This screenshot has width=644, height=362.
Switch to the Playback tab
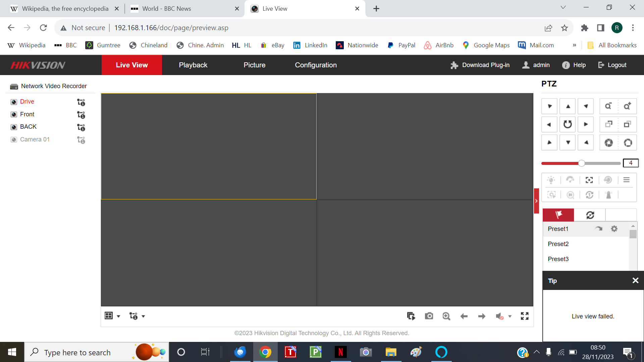tap(193, 65)
